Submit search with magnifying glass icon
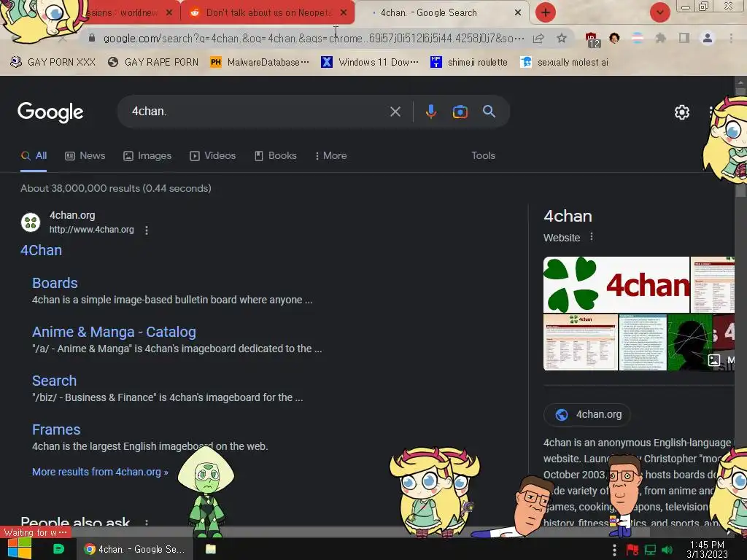Image resolution: width=747 pixels, height=560 pixels. (489, 112)
